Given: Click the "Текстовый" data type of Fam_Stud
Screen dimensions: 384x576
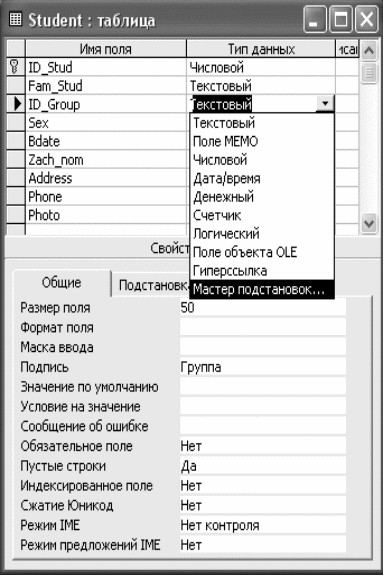Looking at the screenshot, I should pyautogui.click(x=261, y=86).
